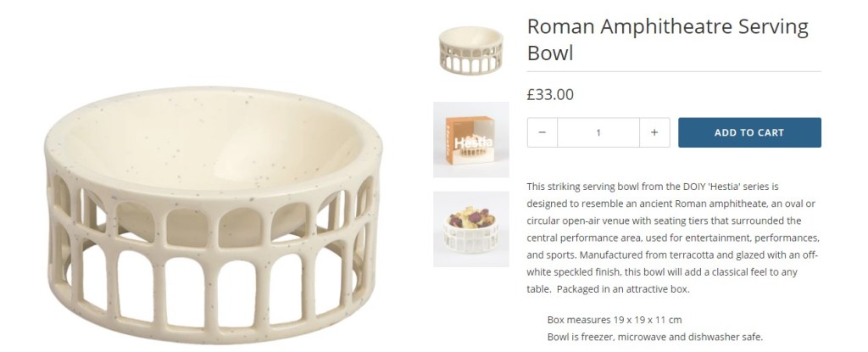Viewport: 868px width, 352px height.
Task: Click the dishwasher safe information line
Action: click(x=654, y=337)
